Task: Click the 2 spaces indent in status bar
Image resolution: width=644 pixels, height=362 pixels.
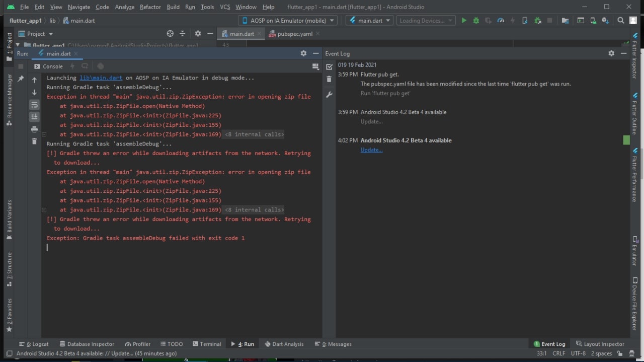Action: point(601,353)
